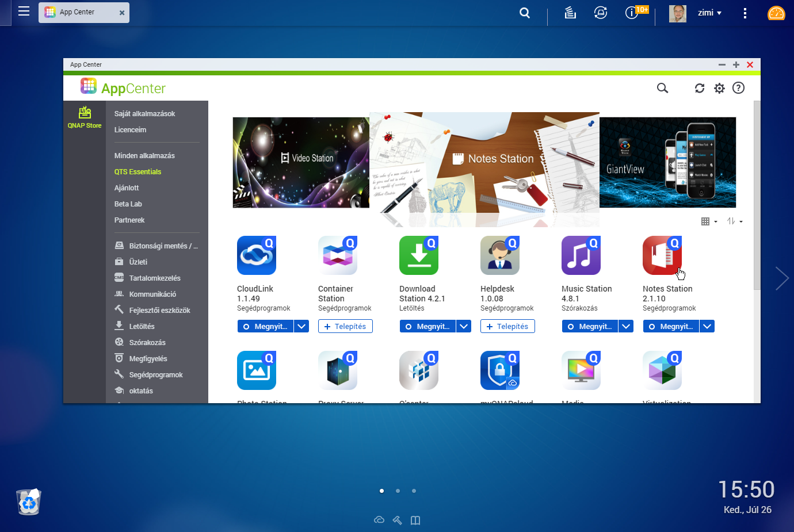Open Segédprogramok category
794x532 pixels.
tap(148, 375)
